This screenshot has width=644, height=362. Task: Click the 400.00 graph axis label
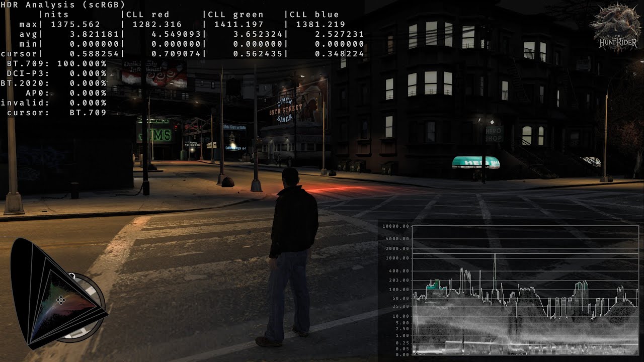(399, 271)
